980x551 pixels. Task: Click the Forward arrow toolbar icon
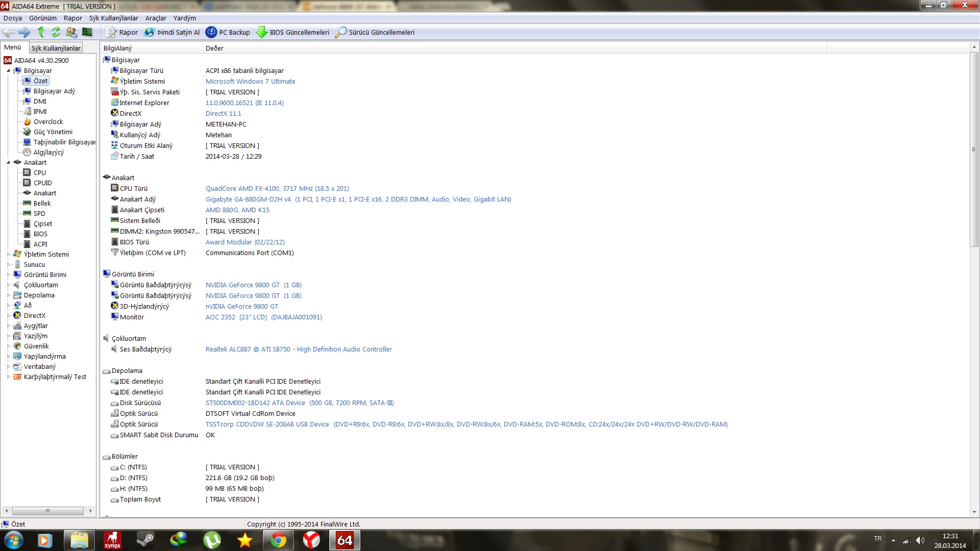point(24,32)
